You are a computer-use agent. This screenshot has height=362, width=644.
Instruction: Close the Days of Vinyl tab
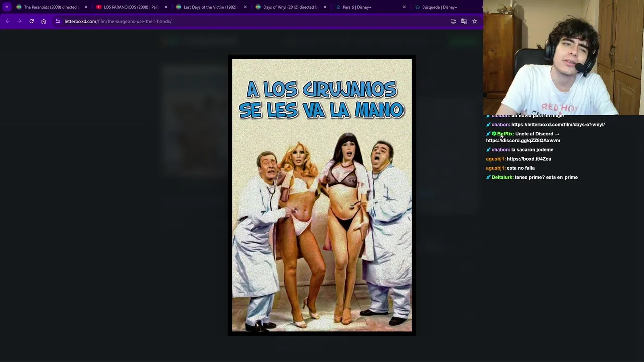tap(325, 7)
